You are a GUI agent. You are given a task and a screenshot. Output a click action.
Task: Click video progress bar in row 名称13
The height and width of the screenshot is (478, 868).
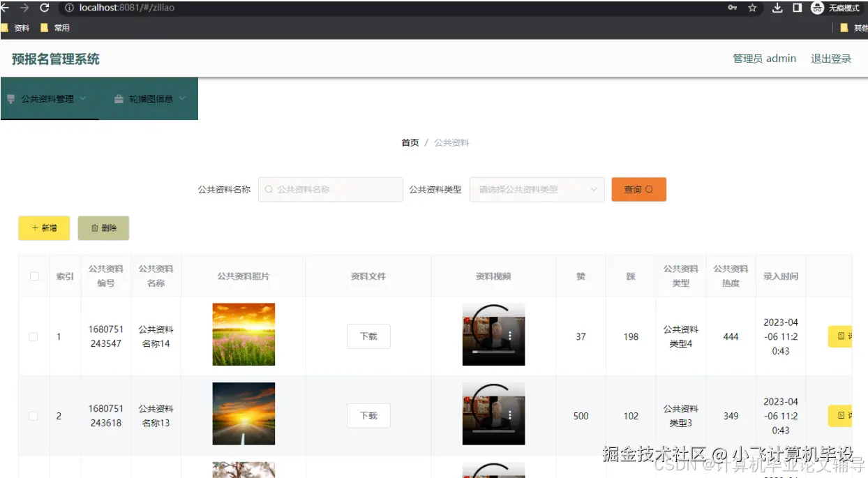[493, 431]
